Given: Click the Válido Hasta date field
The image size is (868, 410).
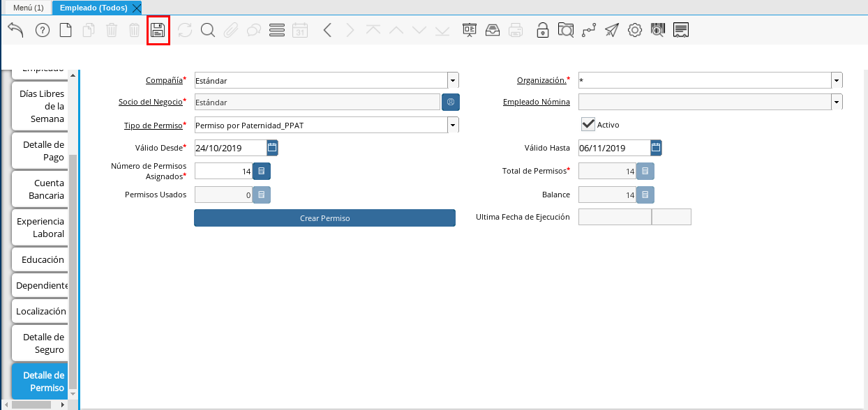Looking at the screenshot, I should coord(614,148).
